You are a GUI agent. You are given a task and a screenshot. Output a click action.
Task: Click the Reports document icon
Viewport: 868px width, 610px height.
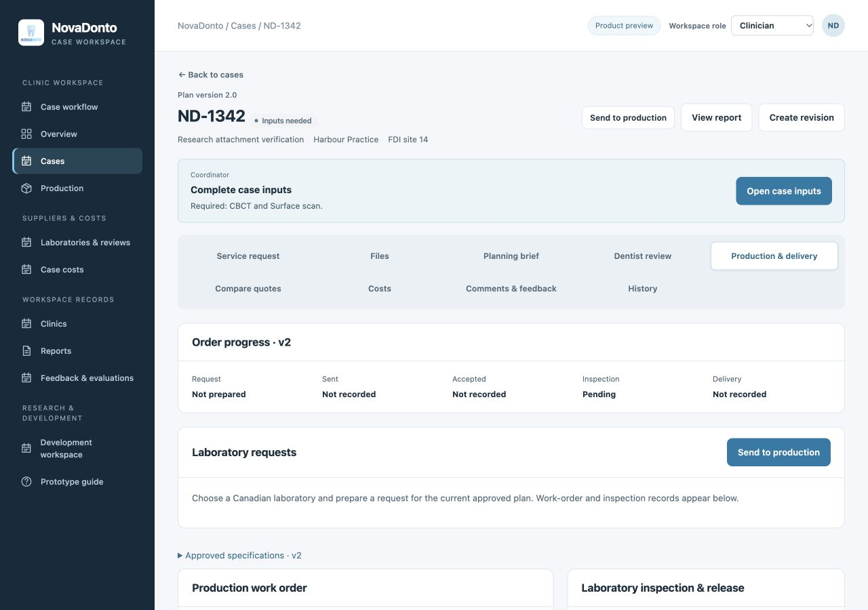click(x=26, y=351)
